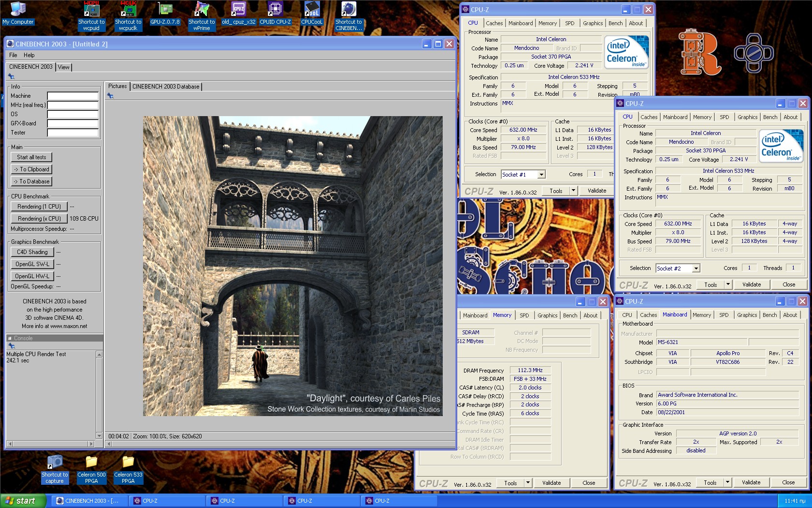
Task: Click the Console header square icon
Action: [10, 338]
